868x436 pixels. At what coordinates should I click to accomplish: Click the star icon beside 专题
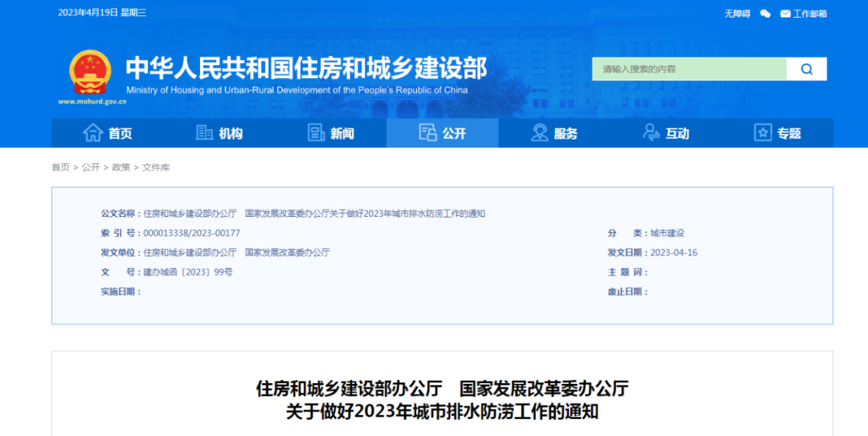click(x=763, y=133)
